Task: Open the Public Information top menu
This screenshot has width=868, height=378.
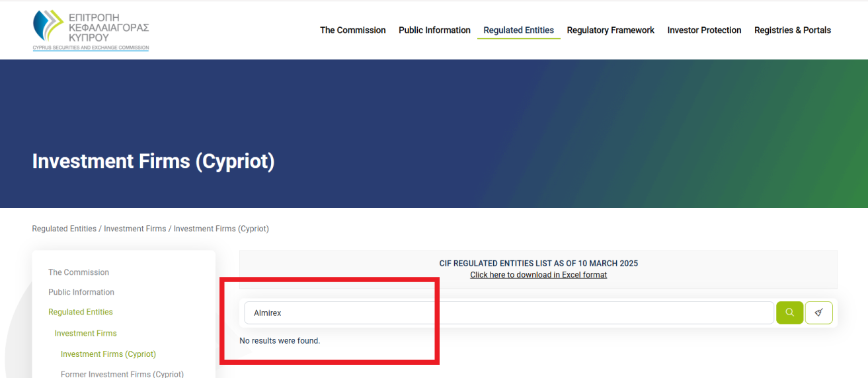Action: (x=434, y=30)
